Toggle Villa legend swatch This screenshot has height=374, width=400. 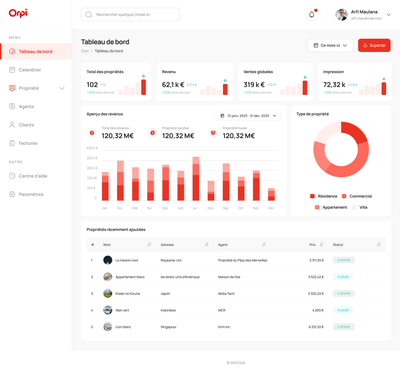click(x=354, y=207)
